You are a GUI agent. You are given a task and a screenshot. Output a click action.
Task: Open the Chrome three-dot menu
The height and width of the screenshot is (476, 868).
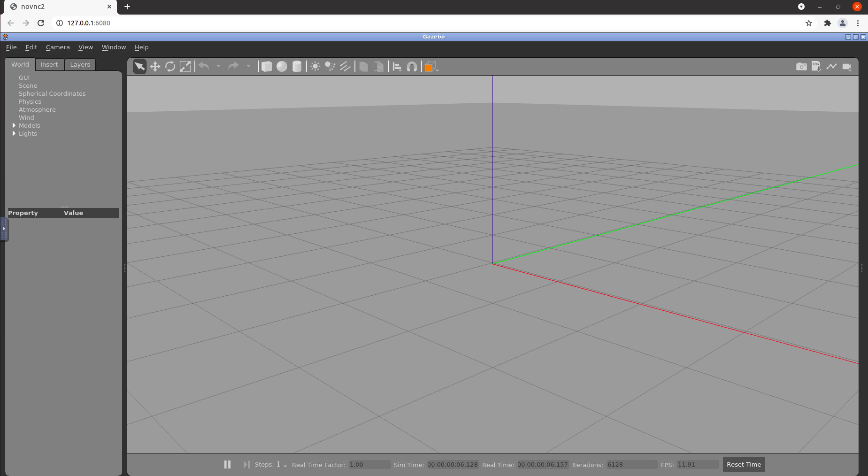(858, 23)
